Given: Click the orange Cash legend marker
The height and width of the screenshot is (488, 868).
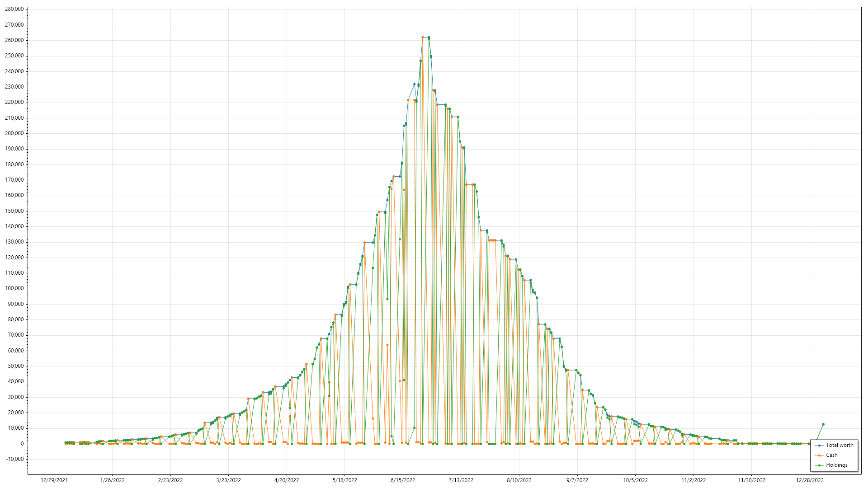Looking at the screenshot, I should pos(819,455).
